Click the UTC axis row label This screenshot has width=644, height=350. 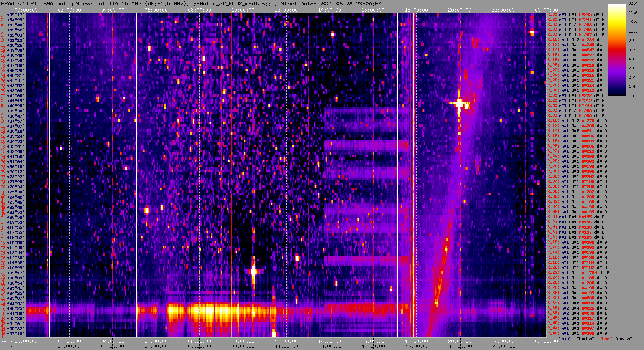[8, 346]
